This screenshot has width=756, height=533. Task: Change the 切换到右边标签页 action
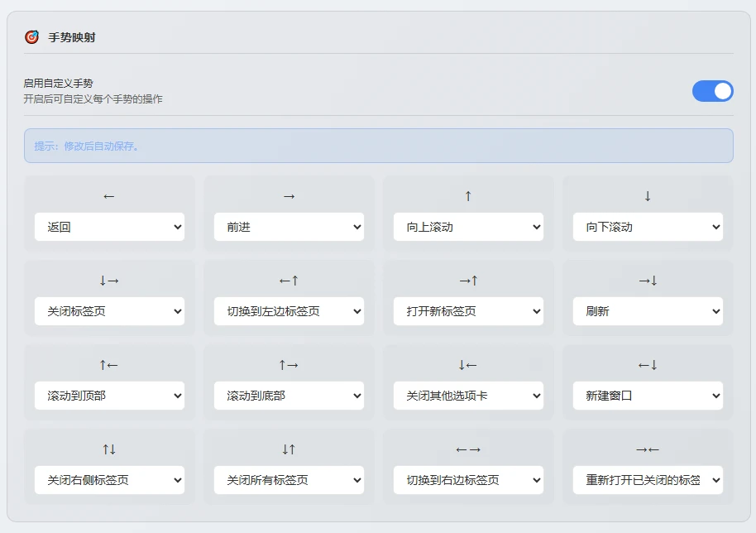point(467,480)
